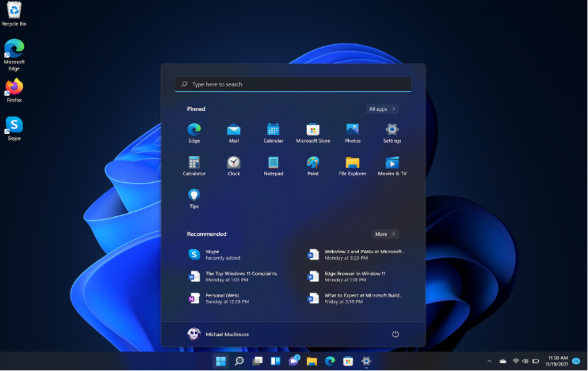Image resolution: width=588 pixels, height=371 pixels.
Task: Click the power button icon
Action: (x=395, y=334)
